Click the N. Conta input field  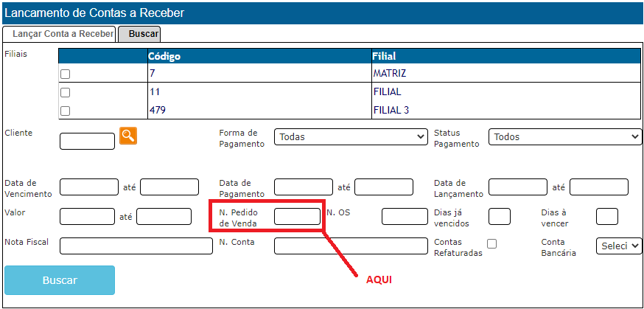351,246
